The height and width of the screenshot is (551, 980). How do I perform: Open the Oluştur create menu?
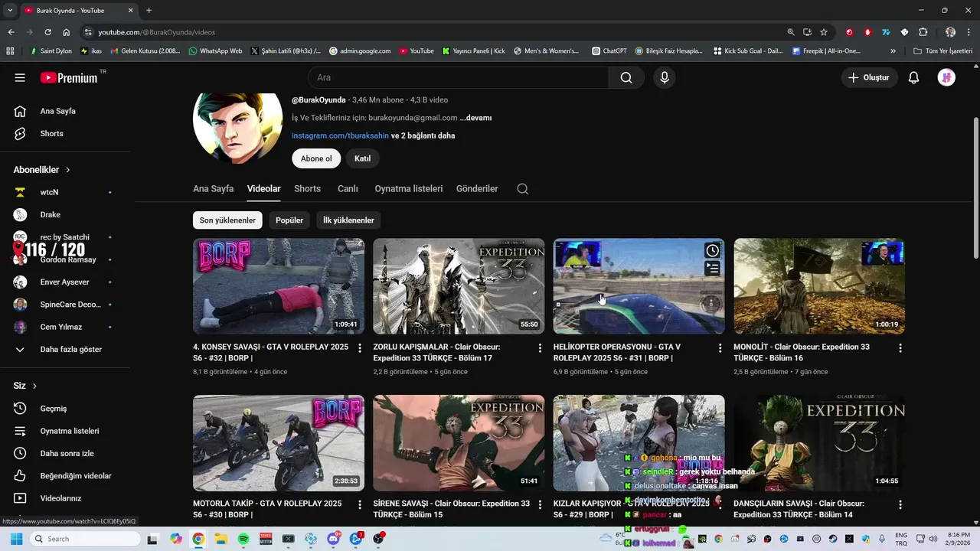click(869, 77)
